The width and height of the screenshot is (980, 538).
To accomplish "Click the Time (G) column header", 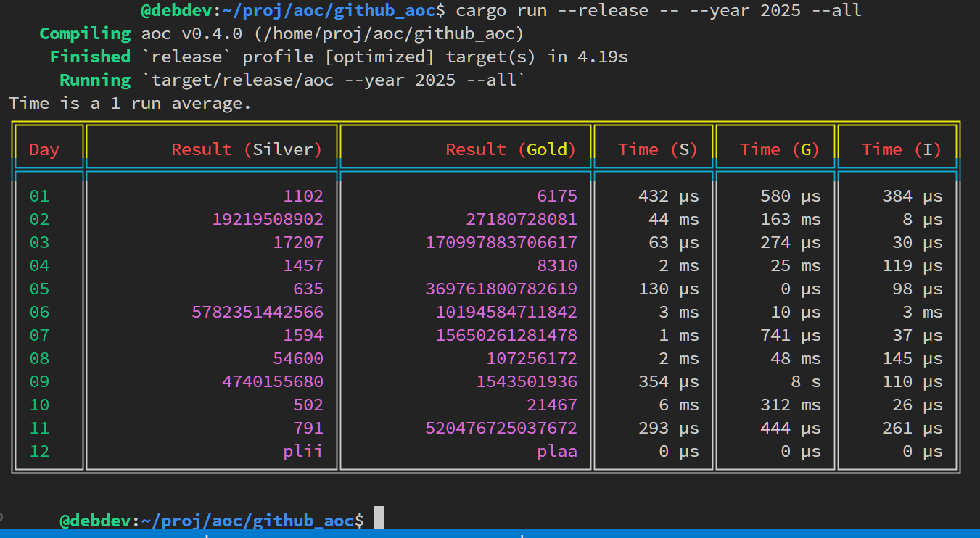I will pyautogui.click(x=775, y=149).
